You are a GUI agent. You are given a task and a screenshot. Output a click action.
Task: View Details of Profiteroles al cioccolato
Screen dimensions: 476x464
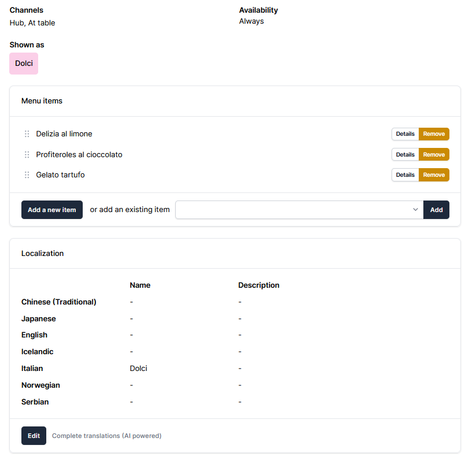405,155
